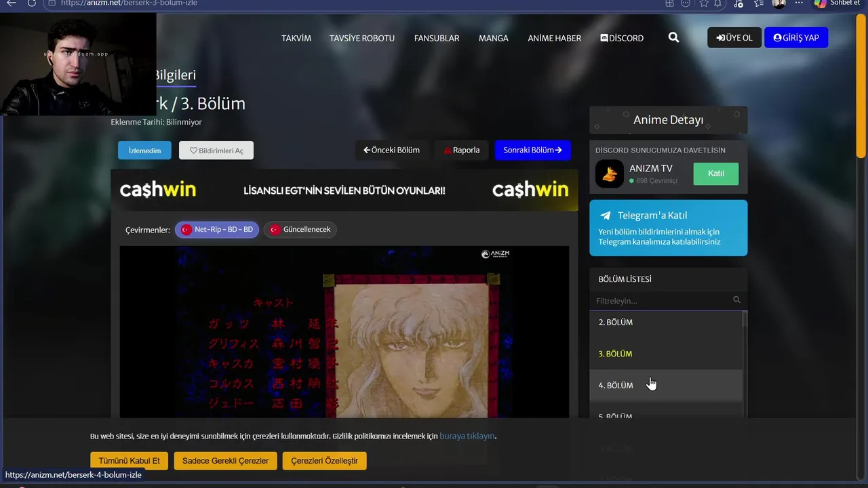This screenshot has height=488, width=868.
Task: Open 4. BÖLÜM in episode list
Action: (x=666, y=385)
